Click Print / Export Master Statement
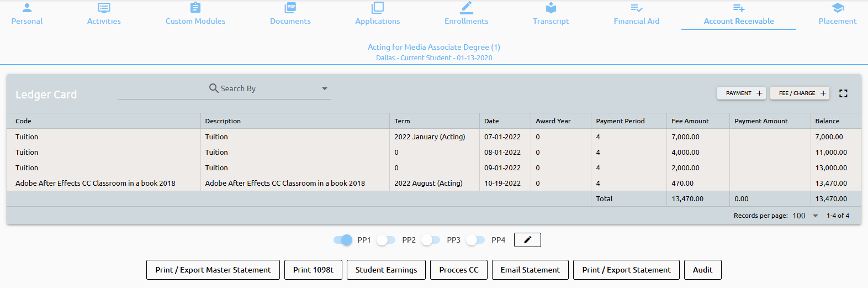Viewport: 868px width, 288px height. click(213, 270)
